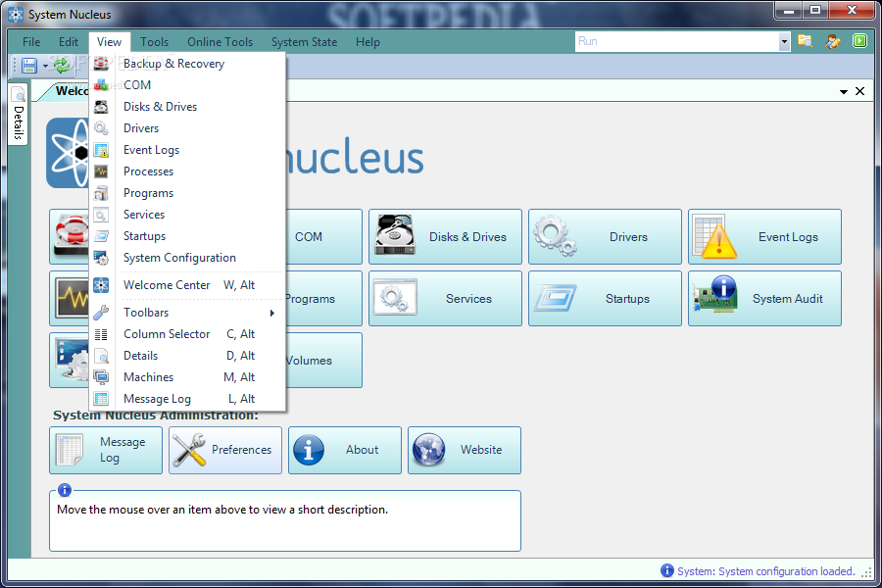The image size is (882, 588).
Task: Open the System Audit tile
Action: (765, 299)
